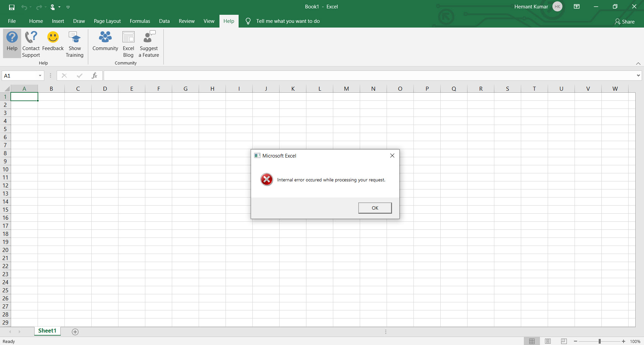Switch to the Data tab
This screenshot has width=644, height=345.
tap(164, 21)
